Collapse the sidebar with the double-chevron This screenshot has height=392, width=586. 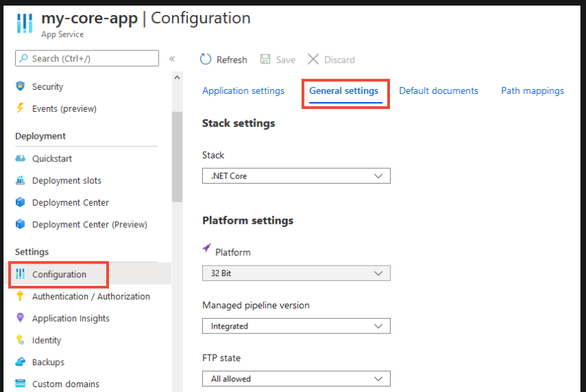[172, 59]
